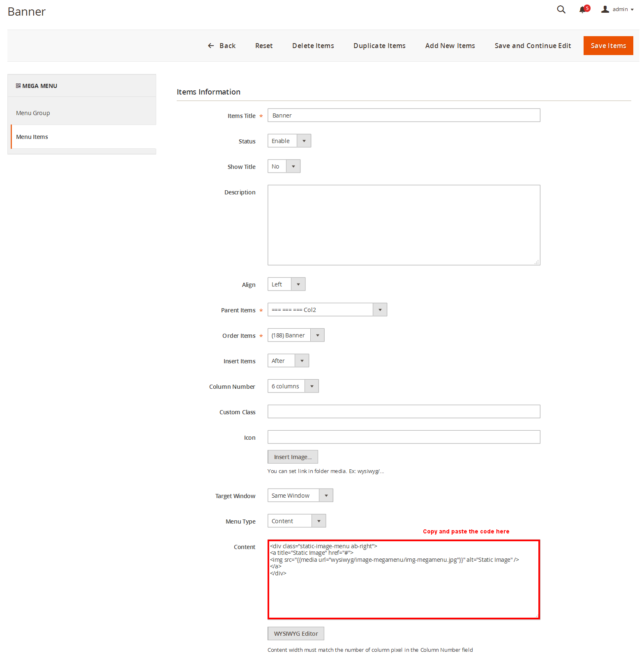Focus the Icon input field
This screenshot has width=644, height=660.
click(404, 437)
